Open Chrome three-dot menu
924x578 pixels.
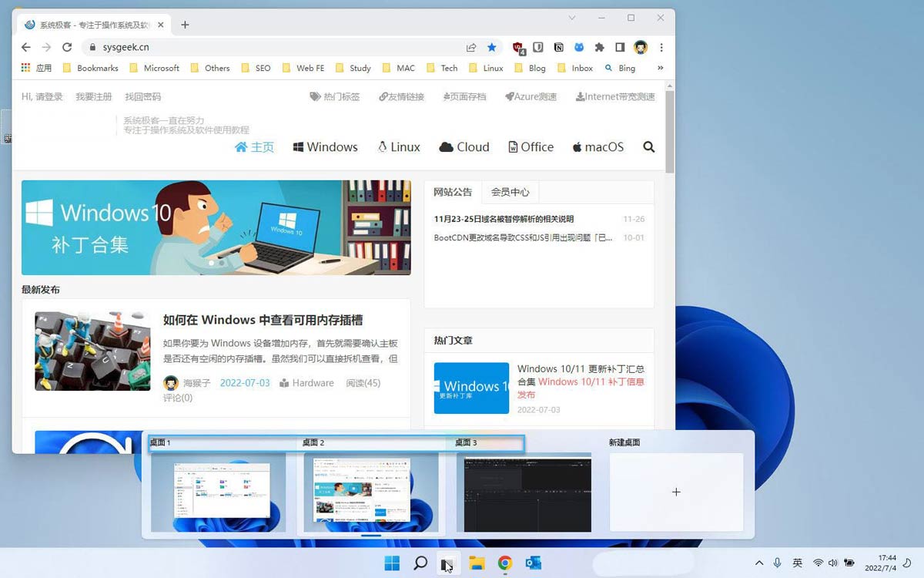coord(661,47)
